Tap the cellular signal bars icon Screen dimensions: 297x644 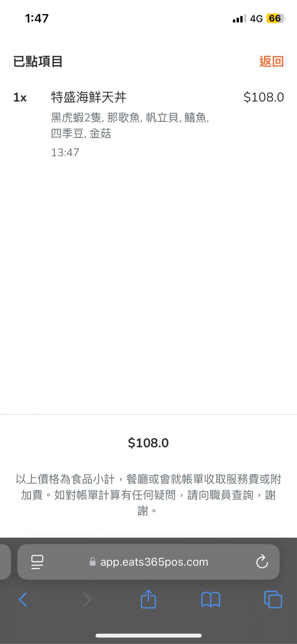click(239, 18)
